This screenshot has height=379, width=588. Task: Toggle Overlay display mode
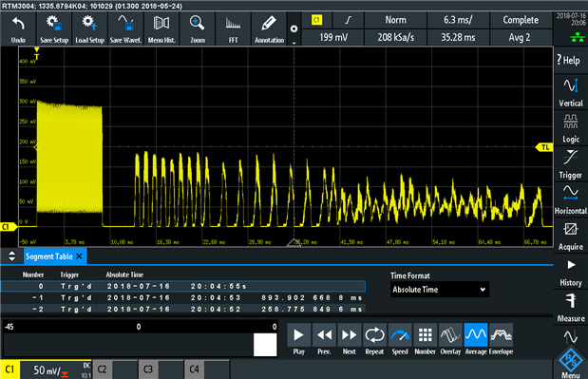tap(450, 339)
